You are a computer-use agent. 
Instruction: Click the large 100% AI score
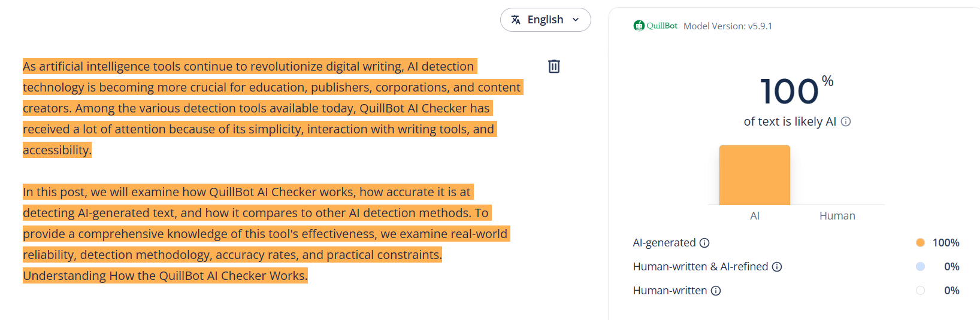[790, 92]
